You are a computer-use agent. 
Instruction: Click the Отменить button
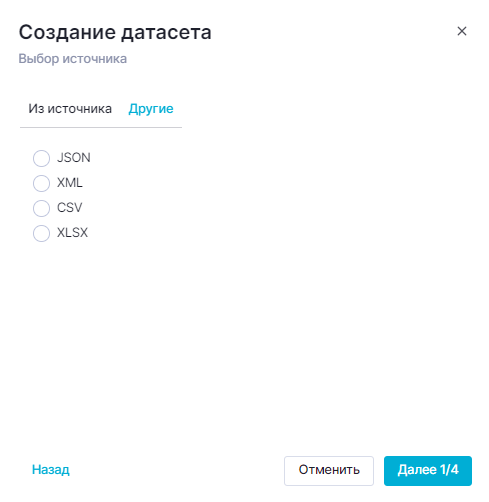point(329,471)
